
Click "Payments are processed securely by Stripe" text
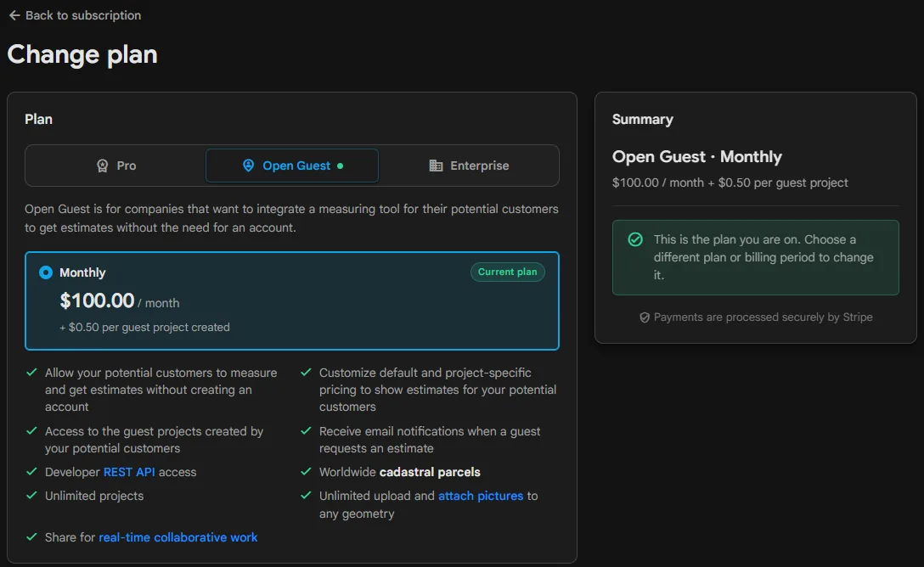coord(763,317)
